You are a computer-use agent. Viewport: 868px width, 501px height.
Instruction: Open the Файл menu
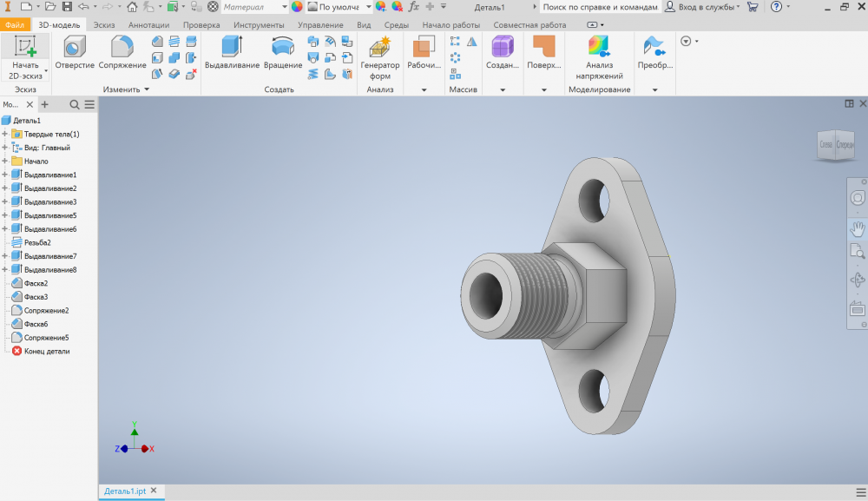point(15,25)
